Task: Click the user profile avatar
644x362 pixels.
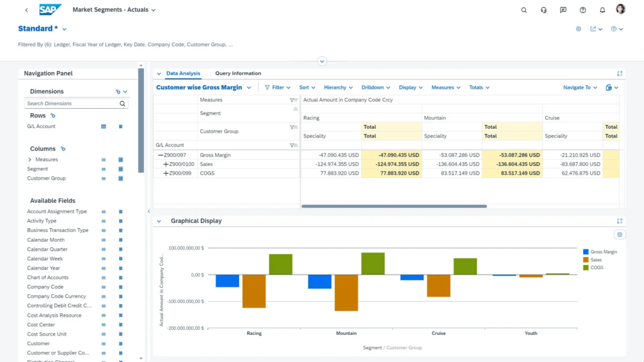Action: coord(620,9)
